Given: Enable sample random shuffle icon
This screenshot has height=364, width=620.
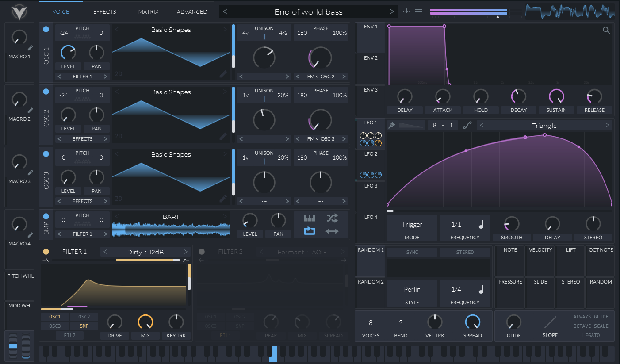Looking at the screenshot, I should 332,218.
